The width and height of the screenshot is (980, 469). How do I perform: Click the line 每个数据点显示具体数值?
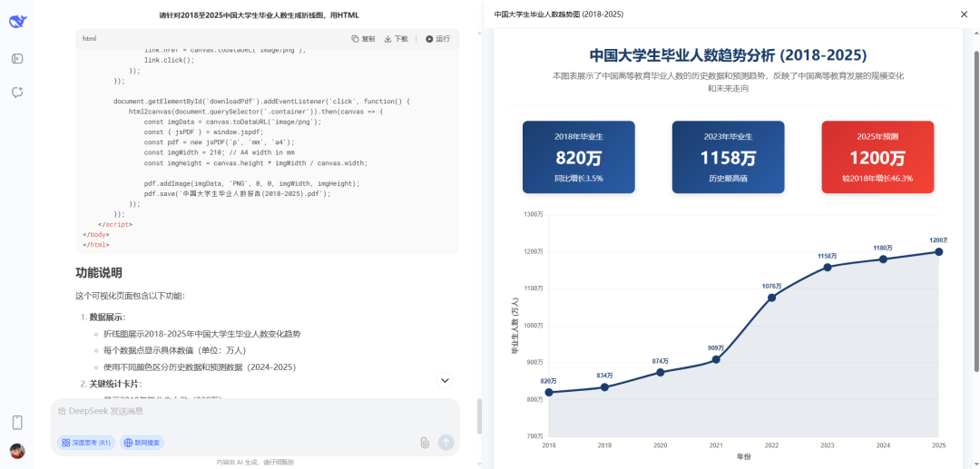(x=175, y=350)
